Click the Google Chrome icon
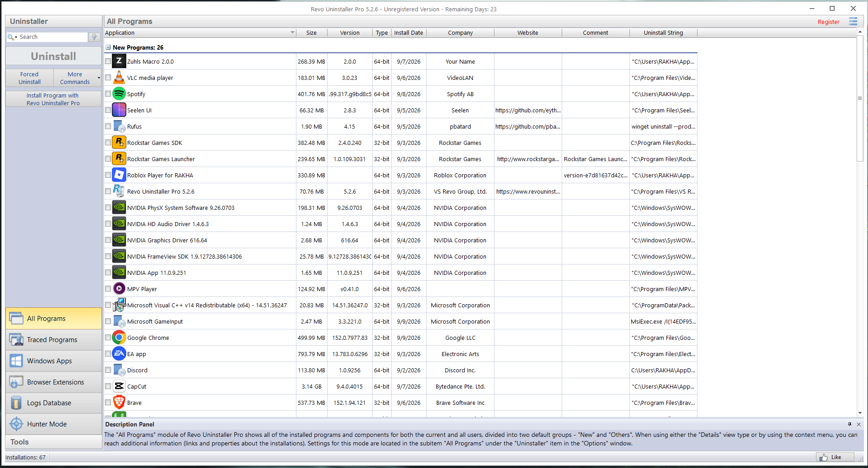The image size is (868, 468). [x=119, y=338]
